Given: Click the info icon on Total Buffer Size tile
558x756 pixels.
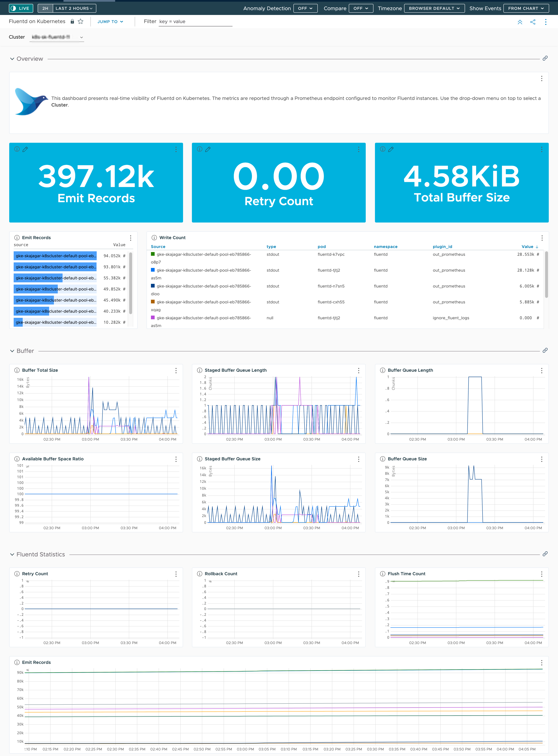Looking at the screenshot, I should [x=383, y=149].
